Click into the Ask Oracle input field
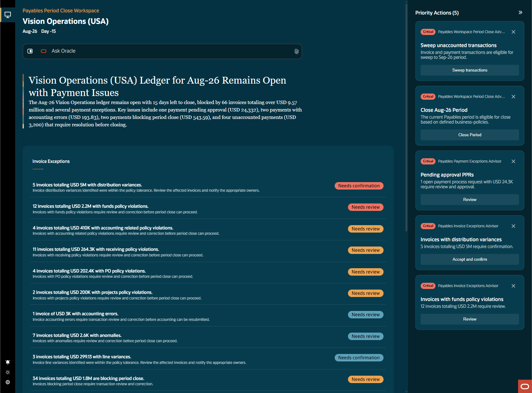The height and width of the screenshot is (393, 532). coord(162,51)
